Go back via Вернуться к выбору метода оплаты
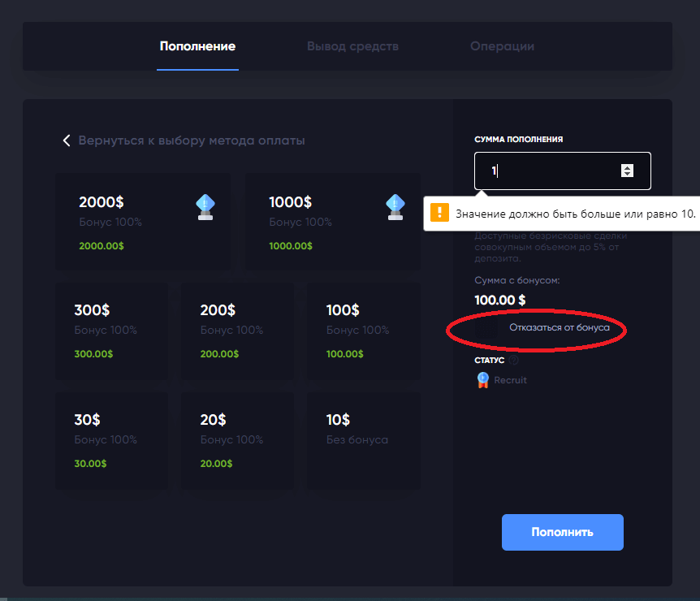700x601 pixels. coord(191,141)
